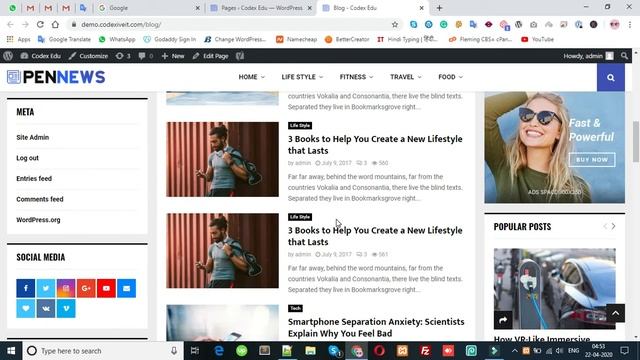Open Windows notification center
Screen dimensions: 640x360
624,351
